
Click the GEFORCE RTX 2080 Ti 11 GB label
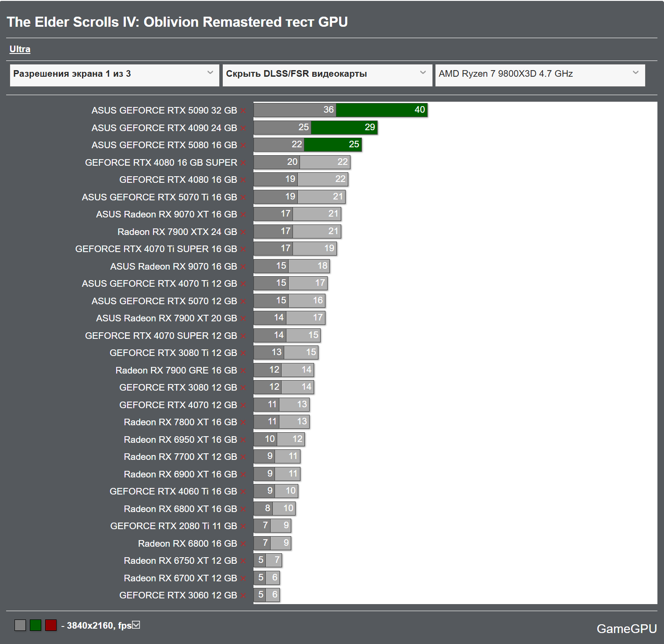point(174,526)
